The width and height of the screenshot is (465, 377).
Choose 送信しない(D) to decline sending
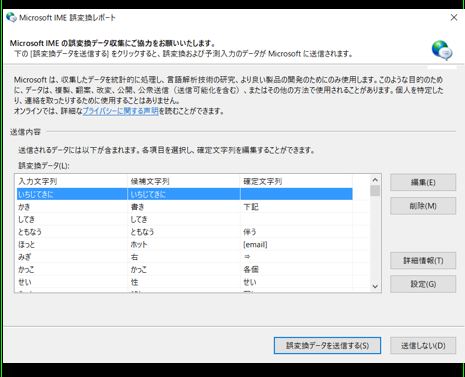(423, 346)
